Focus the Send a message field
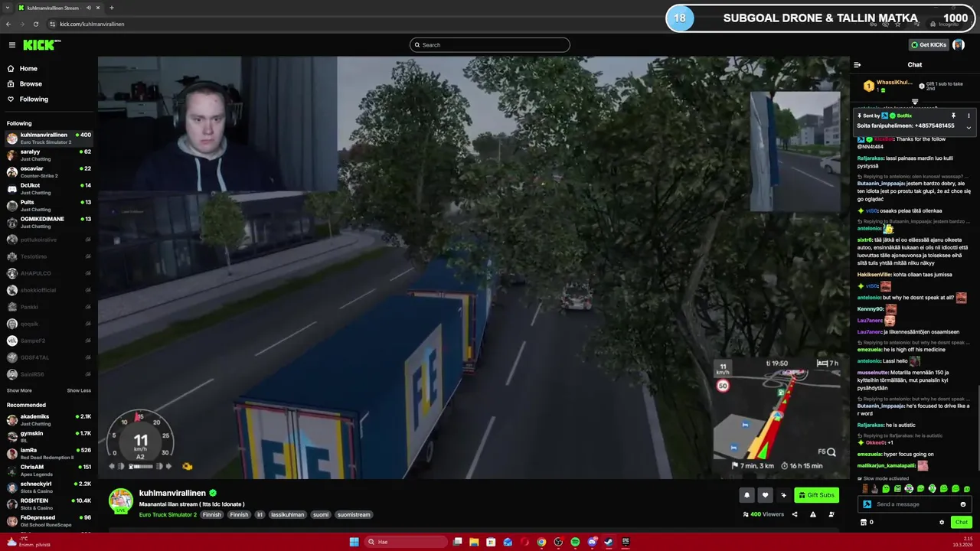The height and width of the screenshot is (551, 980). [x=915, y=504]
